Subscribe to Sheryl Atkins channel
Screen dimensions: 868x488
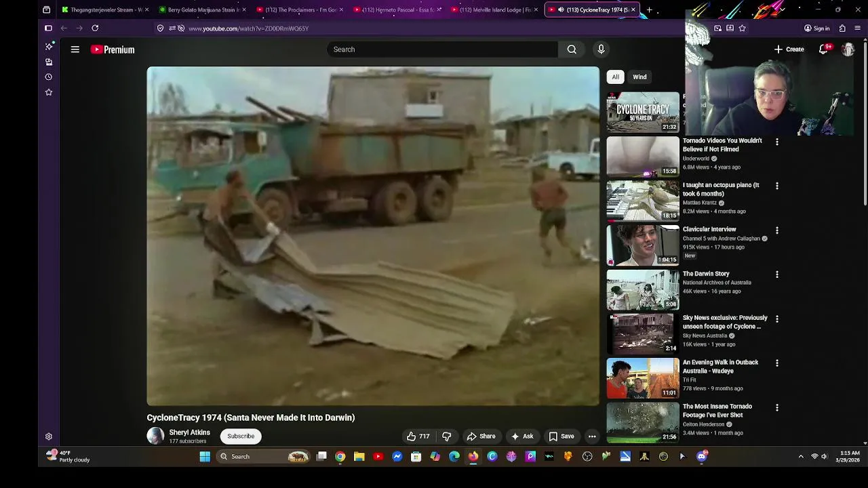click(241, 436)
